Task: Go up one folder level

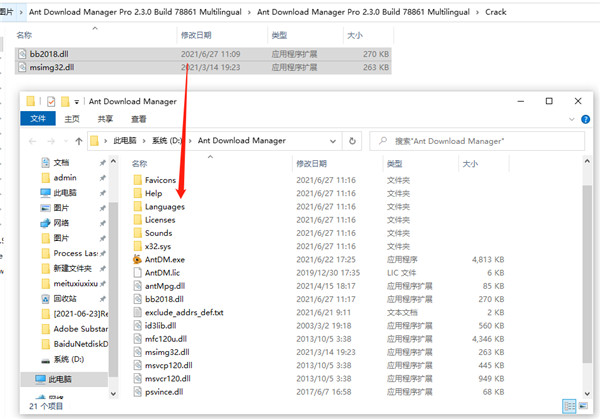Action: point(79,141)
